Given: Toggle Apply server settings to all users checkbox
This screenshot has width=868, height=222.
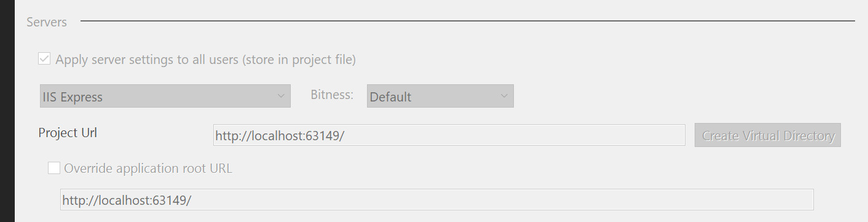Looking at the screenshot, I should point(44,59).
